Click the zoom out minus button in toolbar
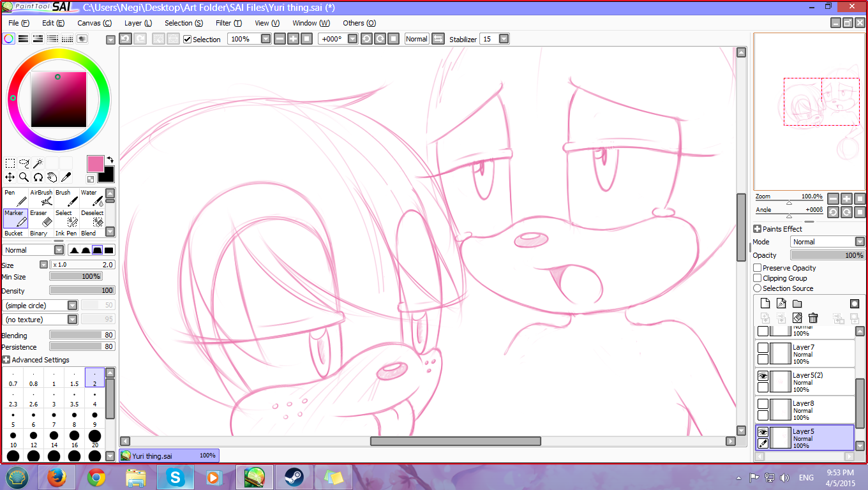Screen dimensions: 868x490 point(280,39)
